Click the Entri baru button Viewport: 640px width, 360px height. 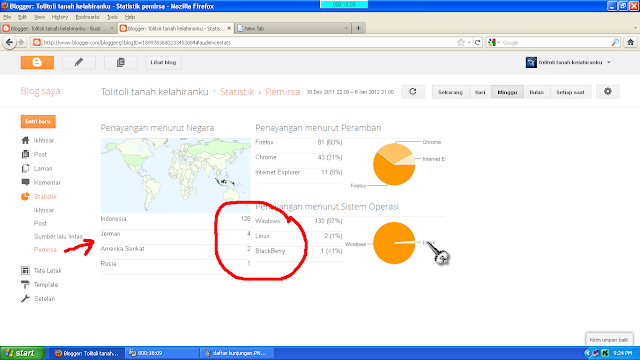click(38, 122)
